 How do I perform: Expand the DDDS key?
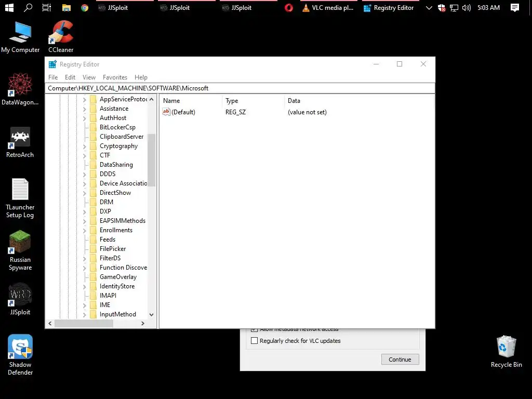[85, 175]
